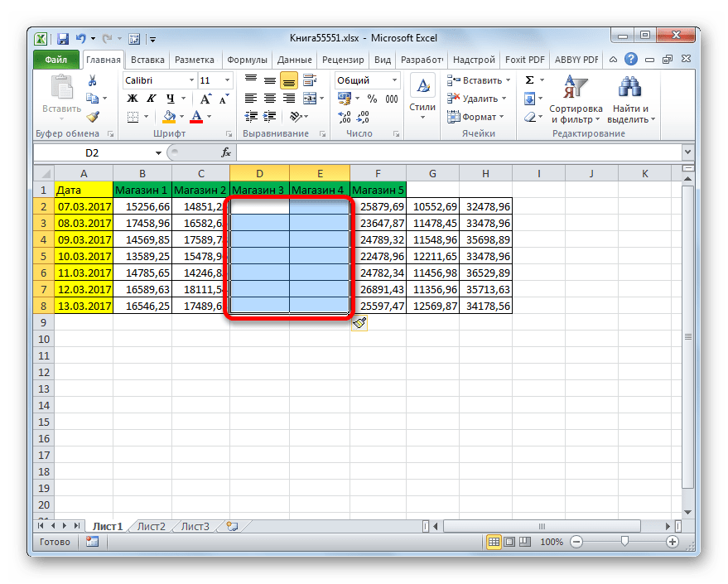Apply percent style format
Viewport: 728px width, 584px height.
372,99
